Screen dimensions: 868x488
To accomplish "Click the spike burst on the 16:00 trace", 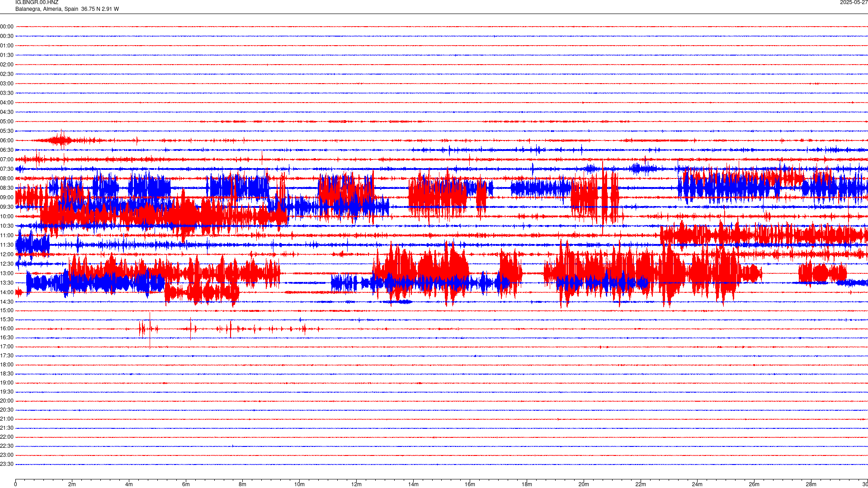I will 149,329.
